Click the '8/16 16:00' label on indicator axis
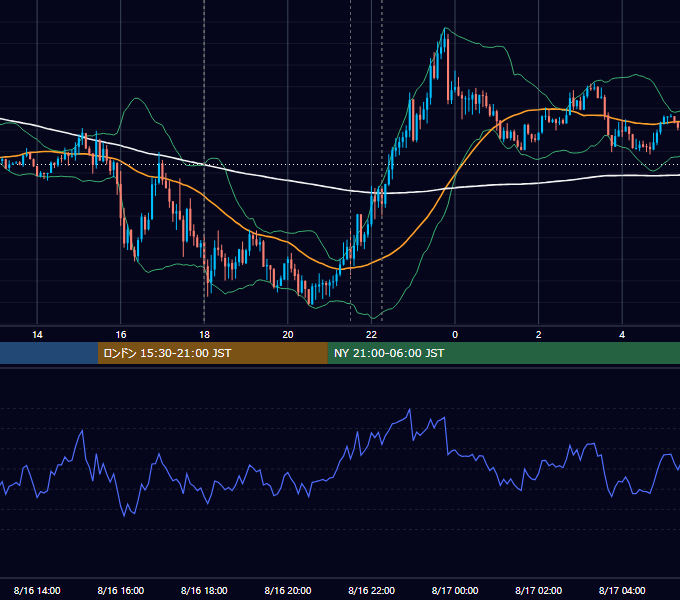Viewport: 680px width, 600px height. 121,590
